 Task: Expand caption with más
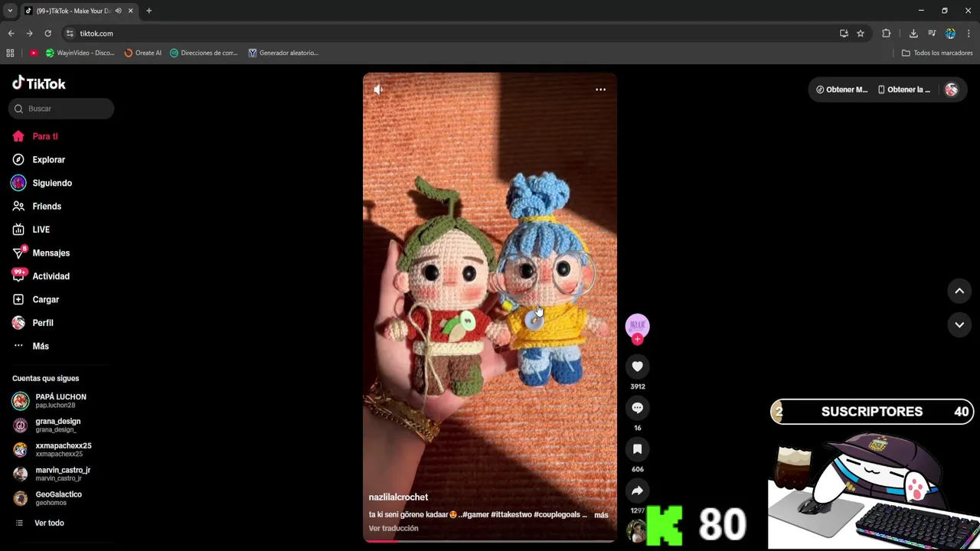[x=601, y=515]
